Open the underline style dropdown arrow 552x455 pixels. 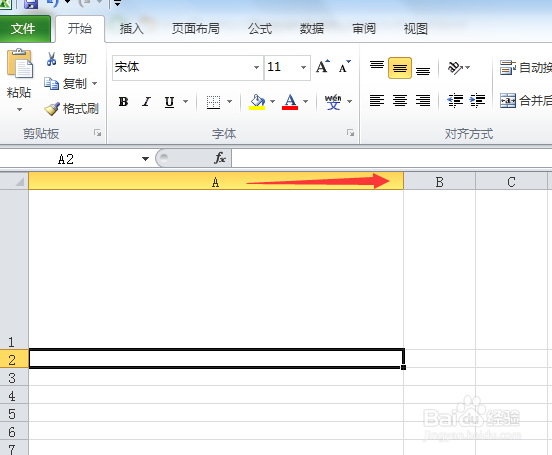[x=185, y=102]
